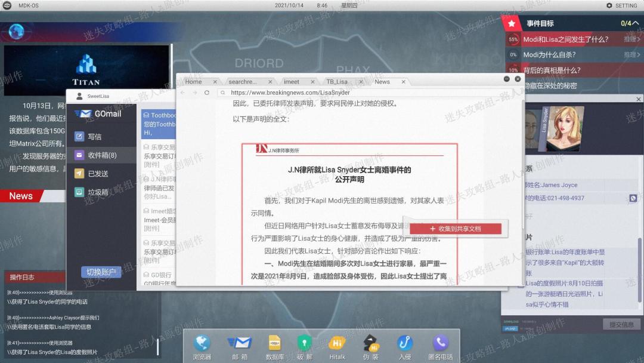This screenshot has width=644, height=363.
Task: Click the SweetLisa user avatar icon
Action: point(80,96)
